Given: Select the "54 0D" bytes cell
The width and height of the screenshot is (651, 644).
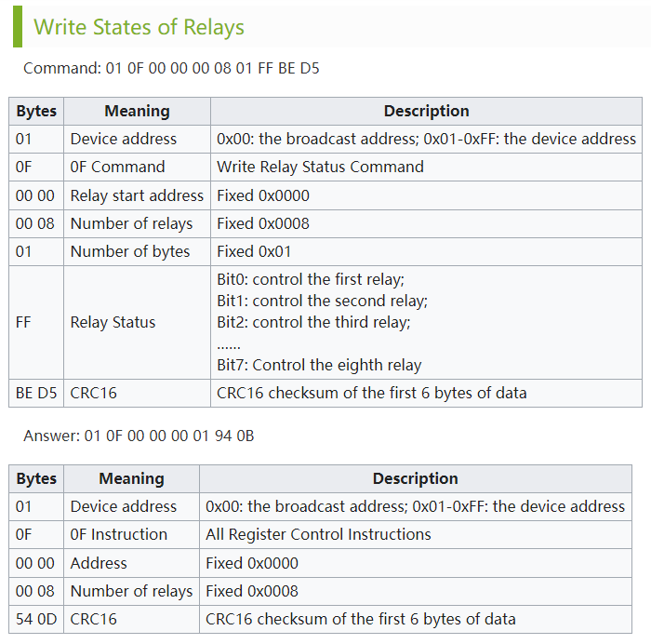Looking at the screenshot, I should point(36,619).
